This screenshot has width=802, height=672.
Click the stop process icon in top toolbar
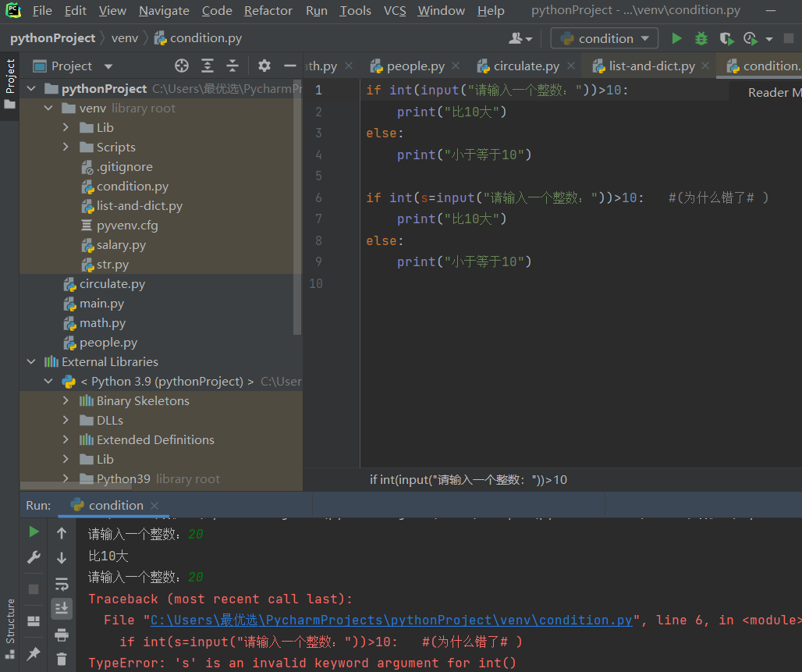[789, 38]
